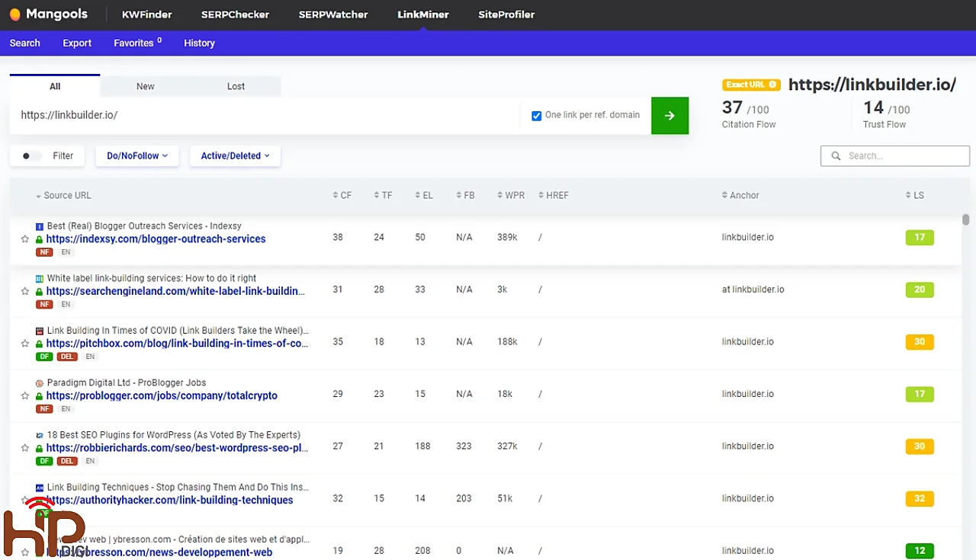Open SERPChecker tool
This screenshot has width=976, height=560.
click(x=235, y=14)
